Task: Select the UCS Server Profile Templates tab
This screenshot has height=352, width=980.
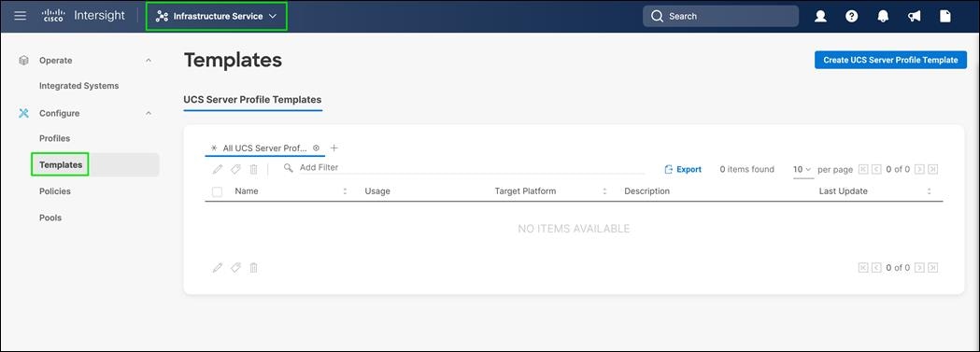Action: coord(252,99)
